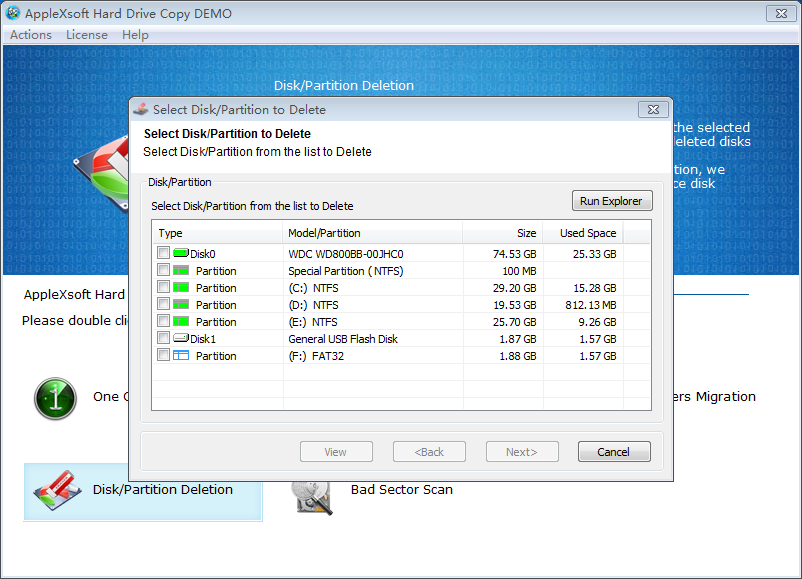Click the View button
The image size is (802, 579).
pos(336,452)
